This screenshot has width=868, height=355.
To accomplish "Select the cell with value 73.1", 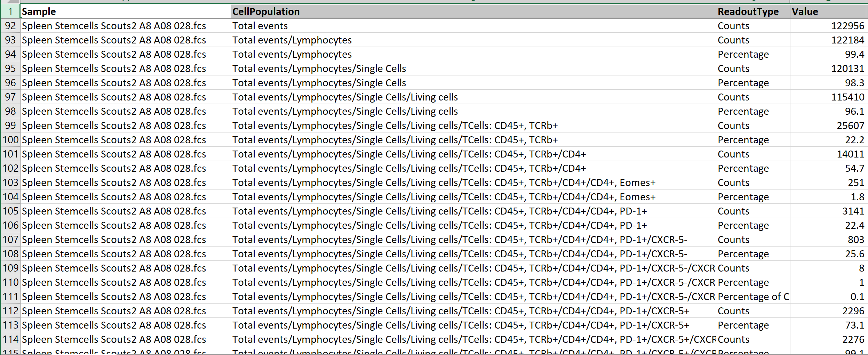I will [828, 325].
